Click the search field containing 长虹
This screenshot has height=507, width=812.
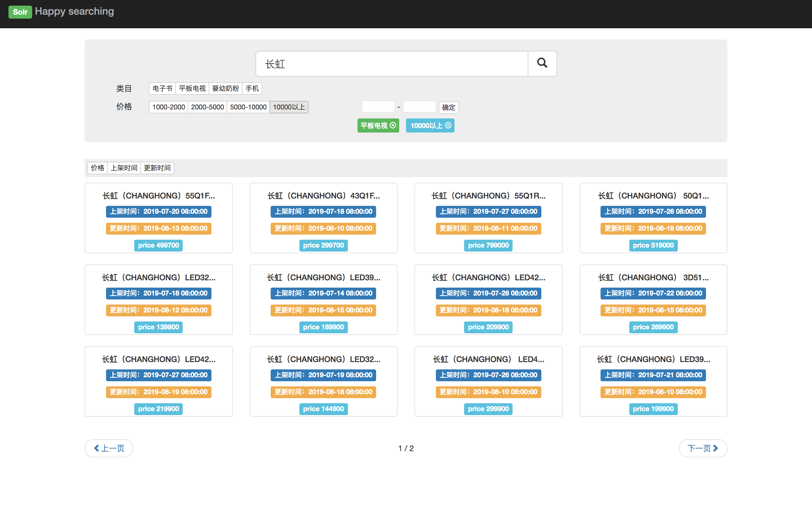(392, 64)
